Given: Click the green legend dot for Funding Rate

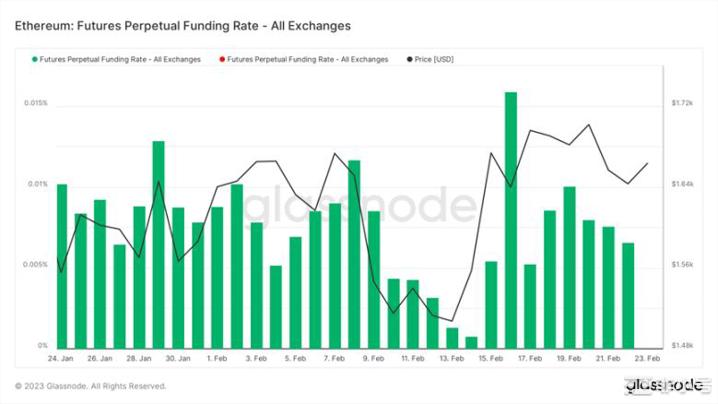Looking at the screenshot, I should point(35,60).
